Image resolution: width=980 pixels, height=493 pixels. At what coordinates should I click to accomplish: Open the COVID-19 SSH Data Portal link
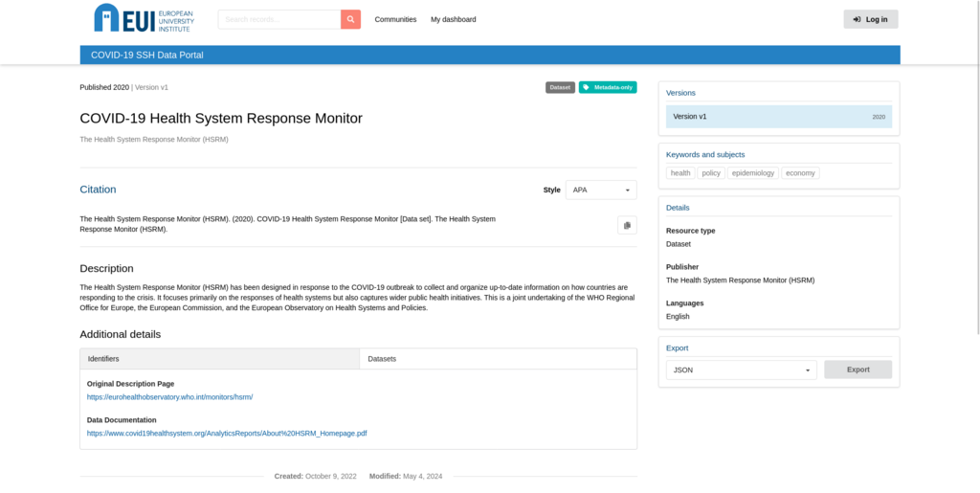click(x=146, y=55)
